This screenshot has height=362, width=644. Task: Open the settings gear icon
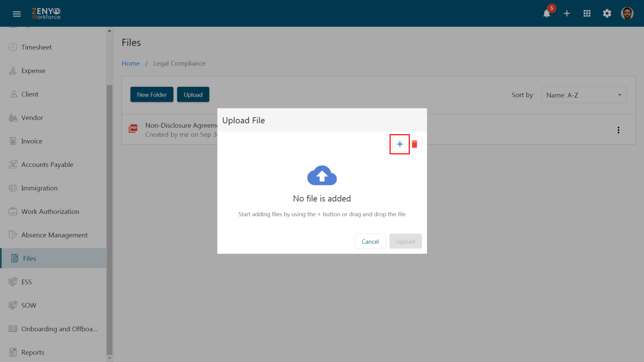(607, 13)
